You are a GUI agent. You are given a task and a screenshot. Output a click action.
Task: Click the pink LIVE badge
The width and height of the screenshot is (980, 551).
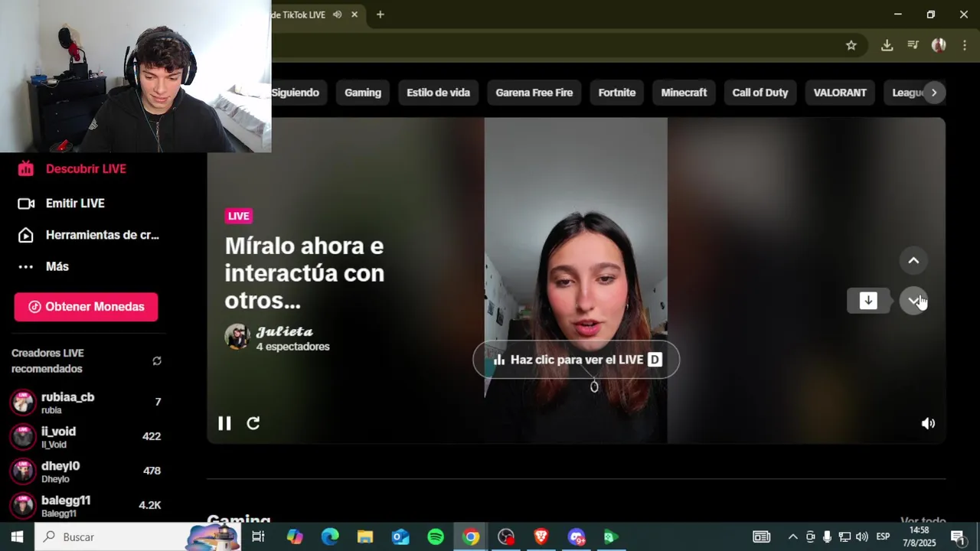tap(238, 216)
